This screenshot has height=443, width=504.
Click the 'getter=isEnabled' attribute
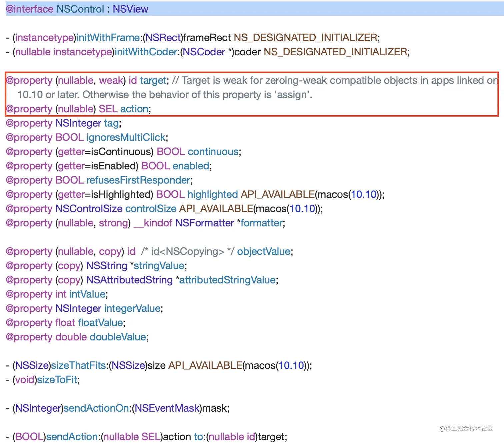(x=97, y=166)
